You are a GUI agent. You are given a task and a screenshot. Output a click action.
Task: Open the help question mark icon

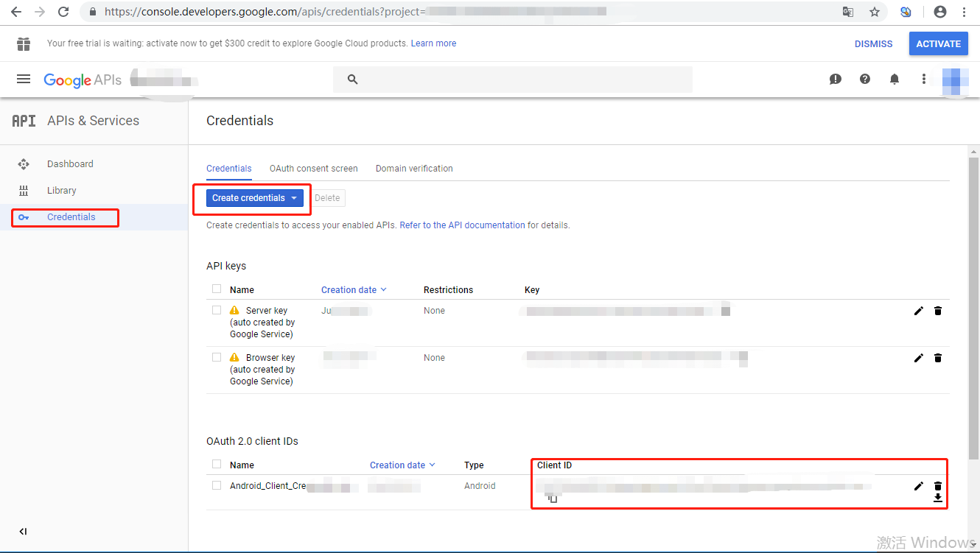click(x=865, y=79)
